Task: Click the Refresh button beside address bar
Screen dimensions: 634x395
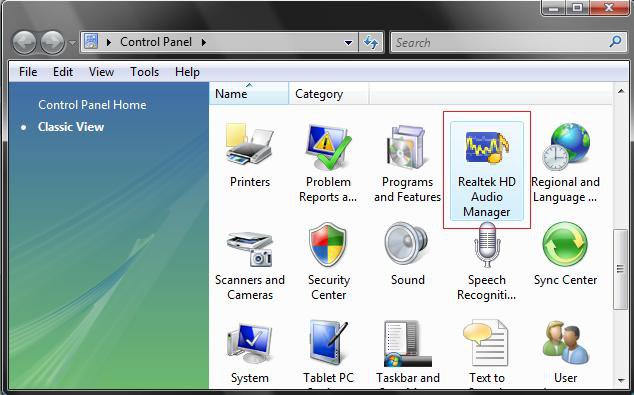Action: [371, 42]
